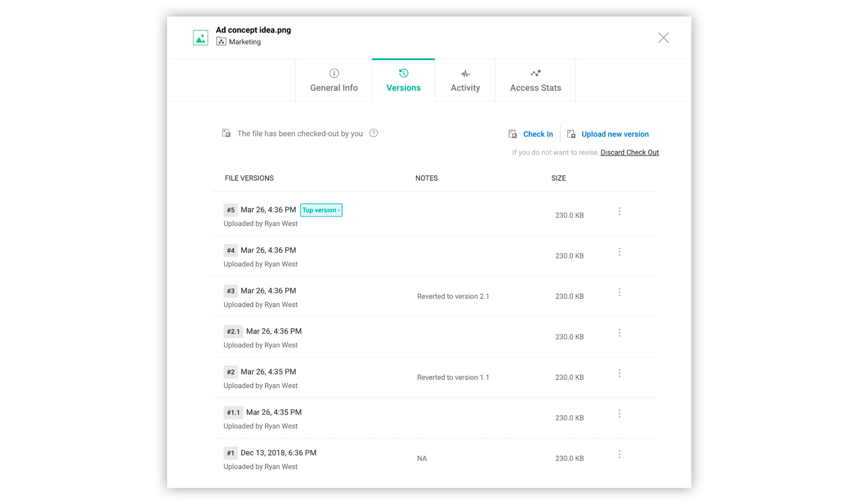Select the Versions tab
The width and height of the screenshot is (858, 504).
[x=403, y=80]
